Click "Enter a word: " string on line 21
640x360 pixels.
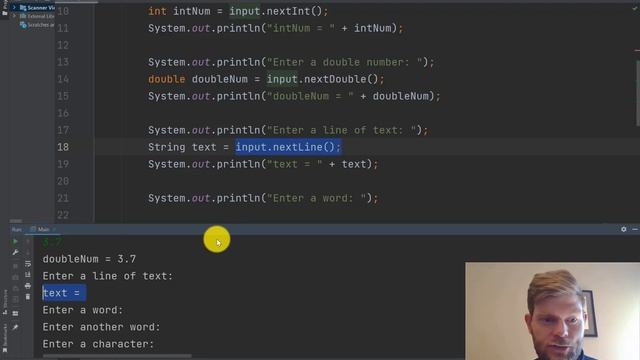pyautogui.click(x=316, y=198)
